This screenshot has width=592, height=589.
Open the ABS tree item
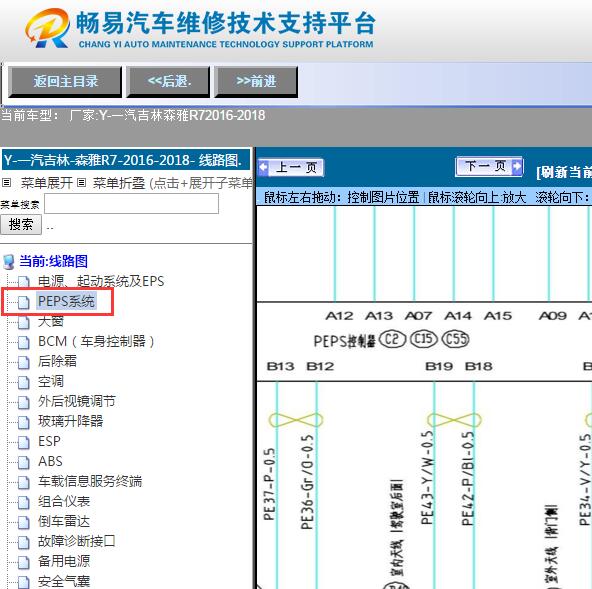point(50,461)
